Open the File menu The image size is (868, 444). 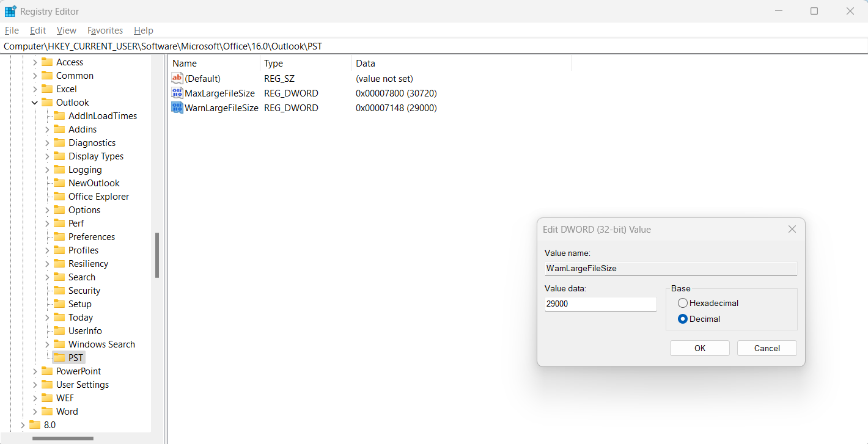pos(12,30)
